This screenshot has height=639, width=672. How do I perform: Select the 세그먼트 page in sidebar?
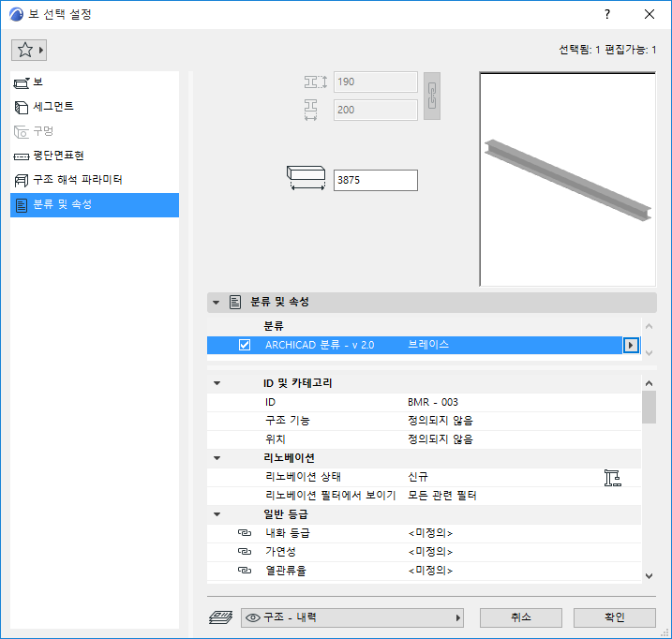click(x=95, y=107)
